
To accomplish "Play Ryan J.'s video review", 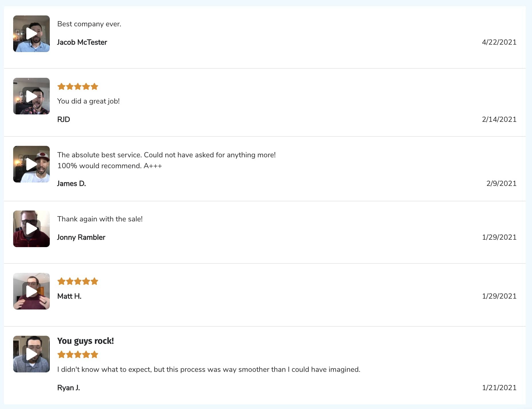I will (31, 354).
